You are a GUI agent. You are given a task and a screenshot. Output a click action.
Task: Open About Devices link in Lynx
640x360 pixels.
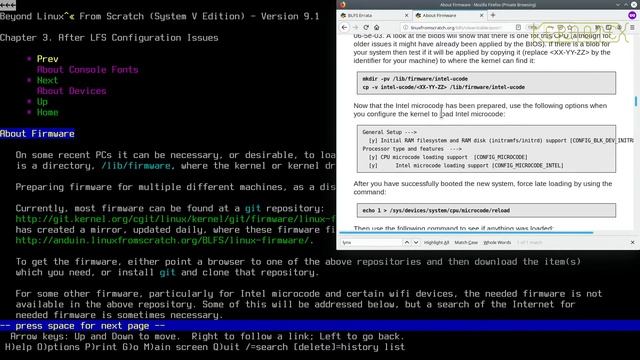[71, 91]
